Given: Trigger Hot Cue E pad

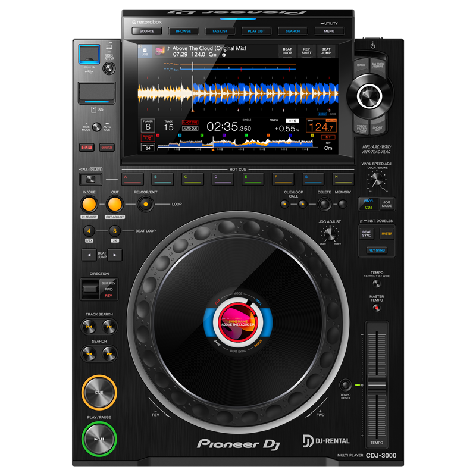Looking at the screenshot, I should click(x=253, y=179).
